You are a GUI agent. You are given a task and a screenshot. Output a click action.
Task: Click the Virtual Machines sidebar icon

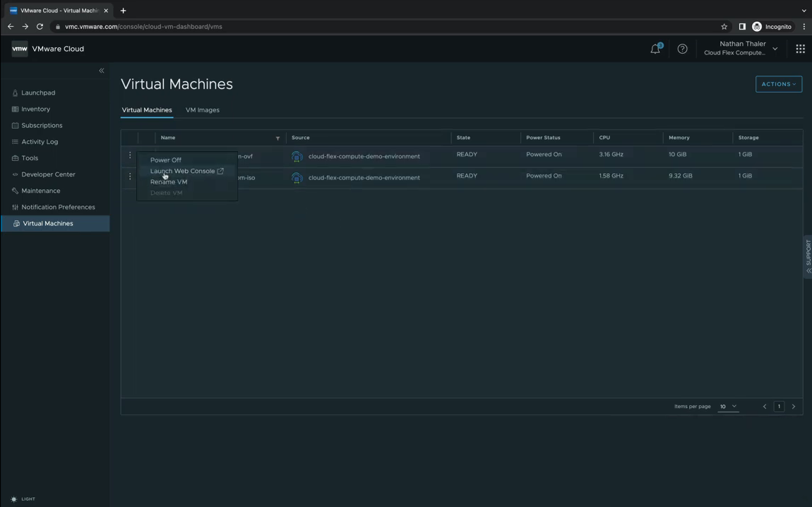click(x=16, y=224)
